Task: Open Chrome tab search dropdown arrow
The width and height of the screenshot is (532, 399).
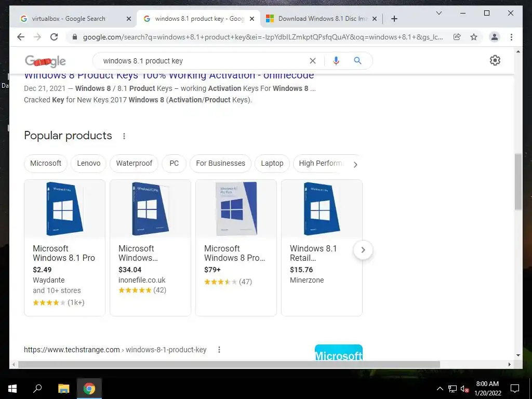Action: pyautogui.click(x=438, y=13)
